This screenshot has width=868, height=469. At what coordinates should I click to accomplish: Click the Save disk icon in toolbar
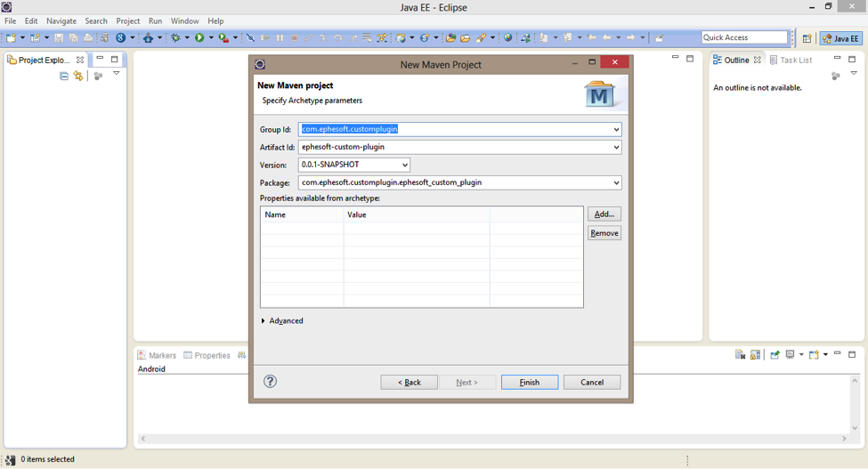point(59,37)
